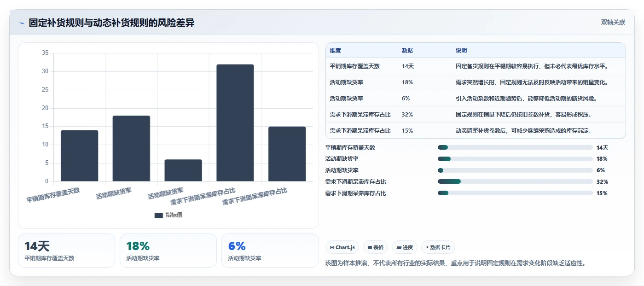Click the 32% cell in the table

click(407, 115)
